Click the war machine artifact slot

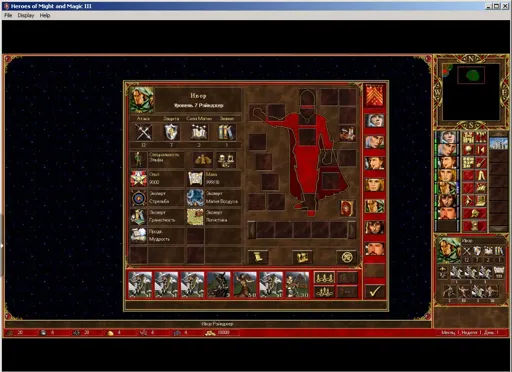coord(347,133)
